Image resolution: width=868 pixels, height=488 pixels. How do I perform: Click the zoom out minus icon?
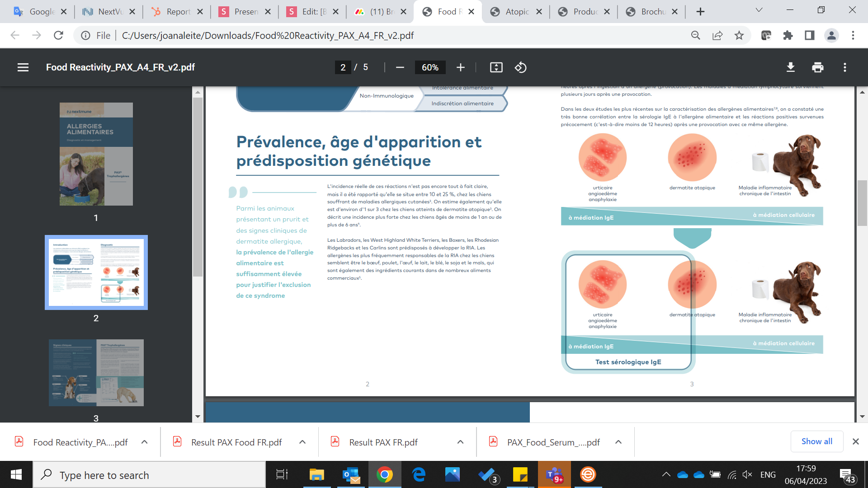point(400,67)
